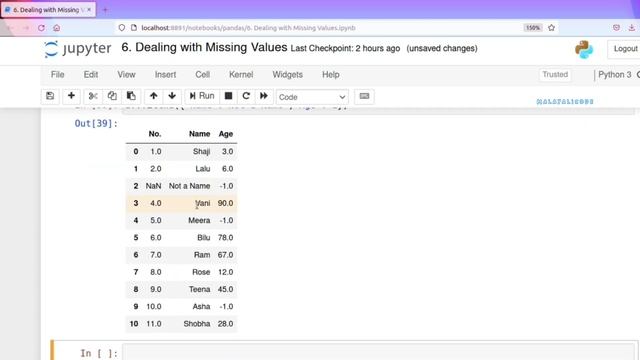This screenshot has height=360, width=640.
Task: Move selected cell down arrow
Action: pos(172,96)
